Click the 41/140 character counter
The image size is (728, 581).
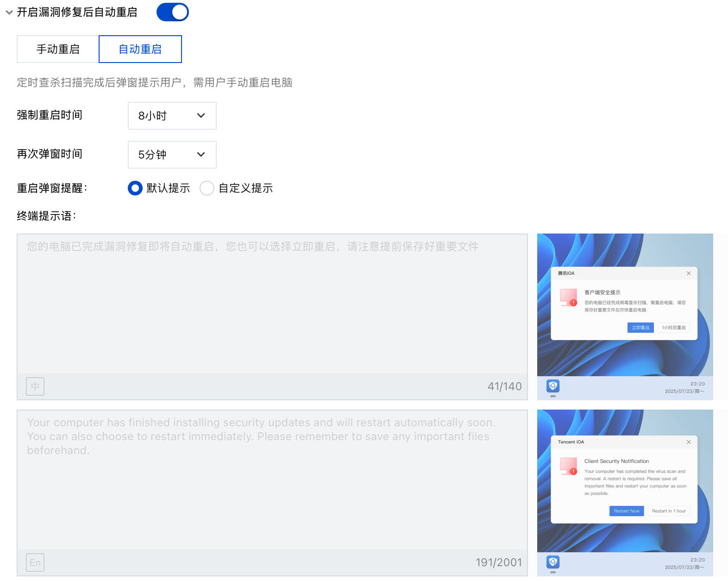[504, 386]
